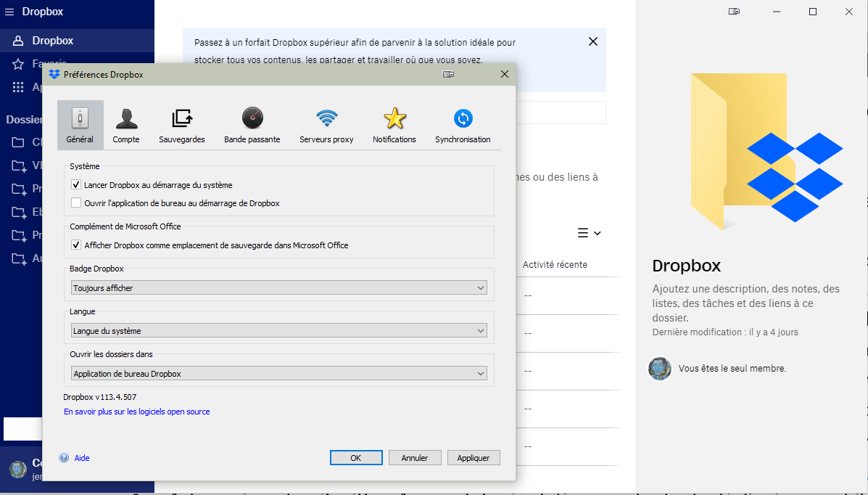Switch to the Synchronisation tab
868x495 pixels.
click(463, 125)
